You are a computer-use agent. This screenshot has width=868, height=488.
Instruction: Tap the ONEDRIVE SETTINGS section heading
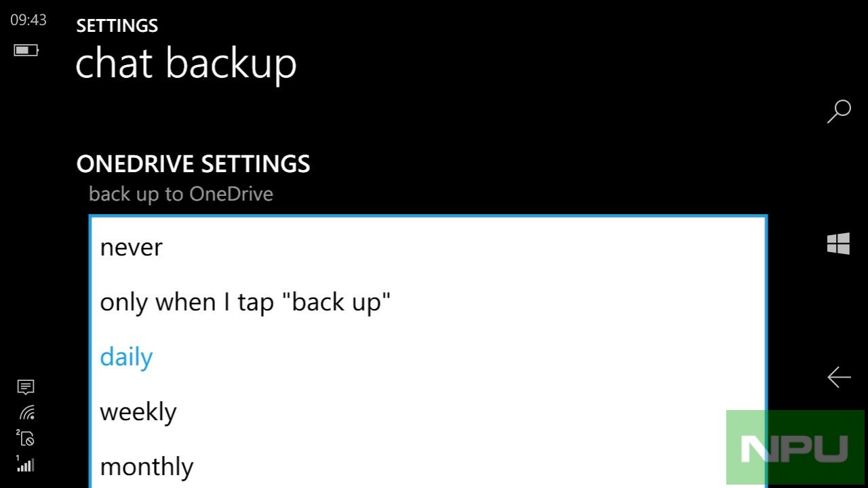[193, 164]
